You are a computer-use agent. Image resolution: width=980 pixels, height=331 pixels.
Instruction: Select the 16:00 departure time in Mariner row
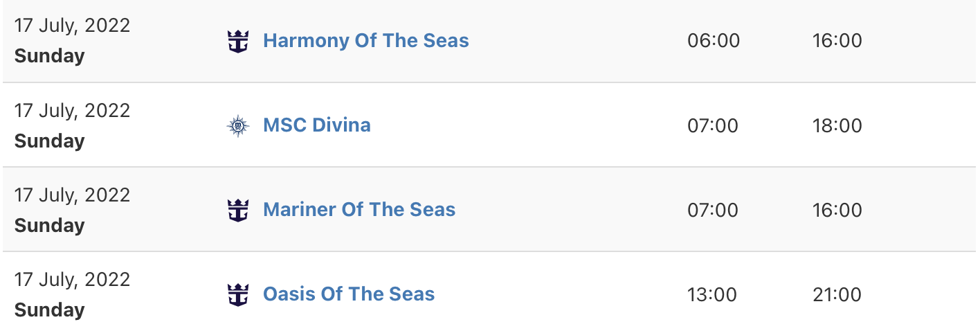[x=837, y=211]
